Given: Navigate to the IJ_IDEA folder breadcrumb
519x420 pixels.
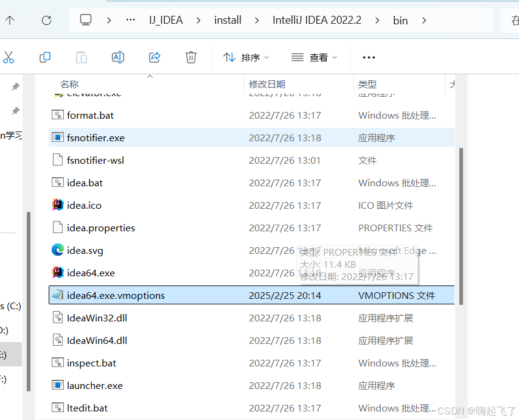Looking at the screenshot, I should 166,20.
